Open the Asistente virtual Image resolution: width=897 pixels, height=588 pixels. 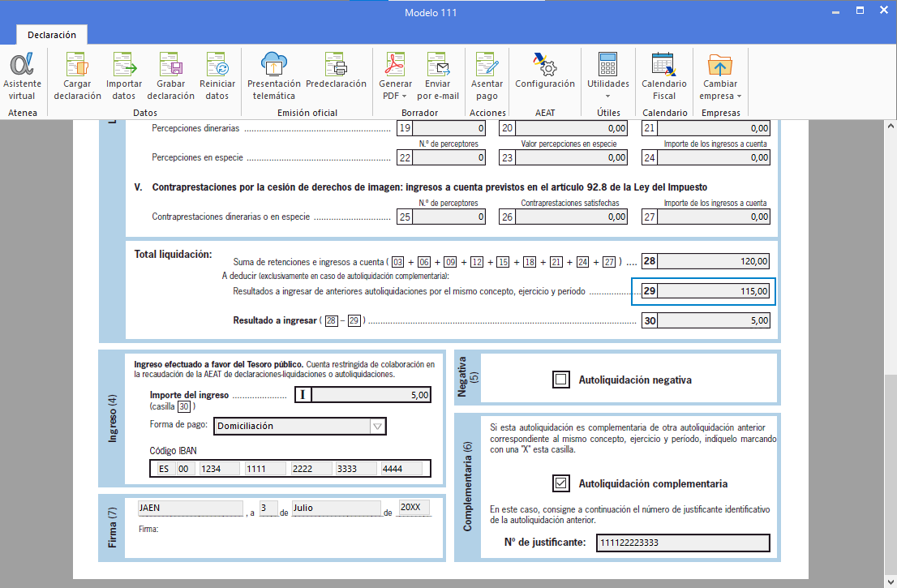tap(23, 77)
